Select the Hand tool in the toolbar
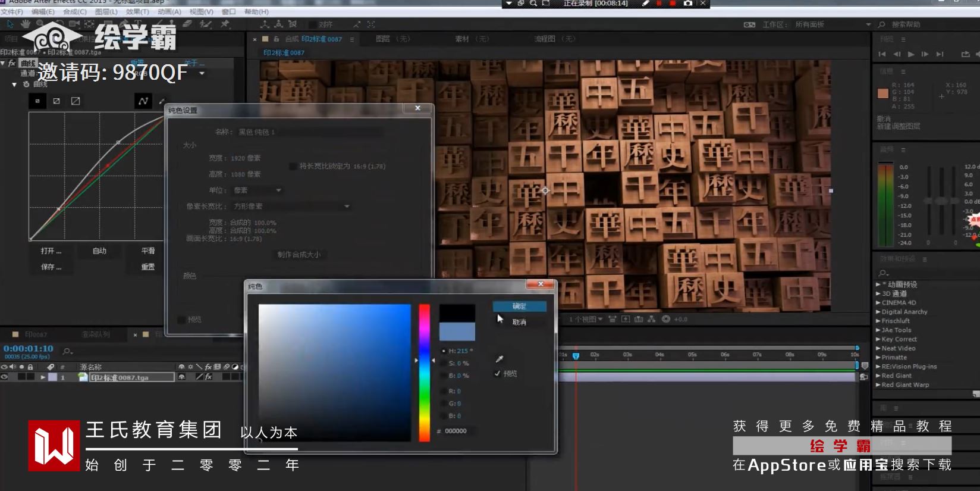The height and width of the screenshot is (491, 980). point(25,24)
